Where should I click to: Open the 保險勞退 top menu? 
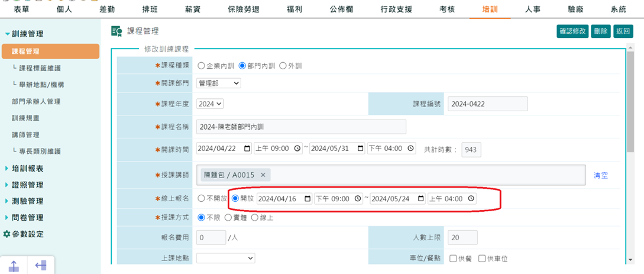point(244,9)
